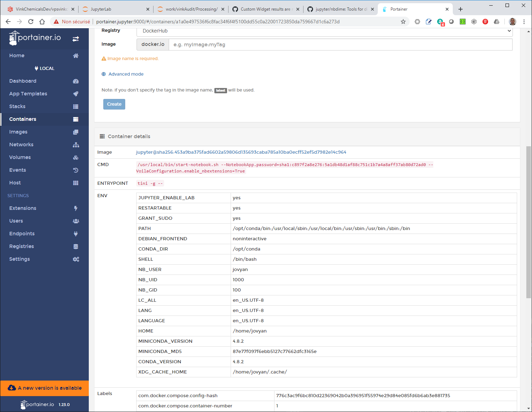
Task: Click the Images clone icon
Action: (76, 132)
